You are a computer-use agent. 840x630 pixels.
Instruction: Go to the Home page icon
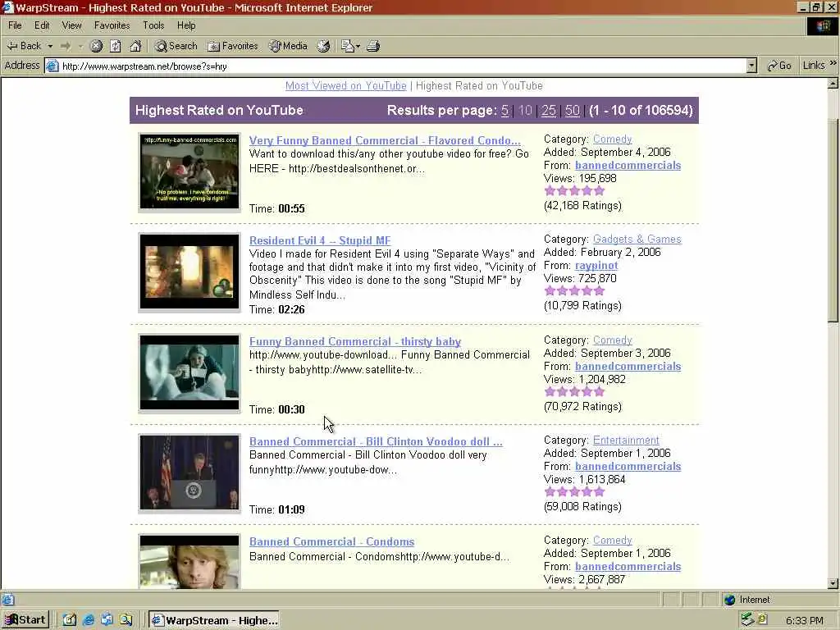[135, 46]
